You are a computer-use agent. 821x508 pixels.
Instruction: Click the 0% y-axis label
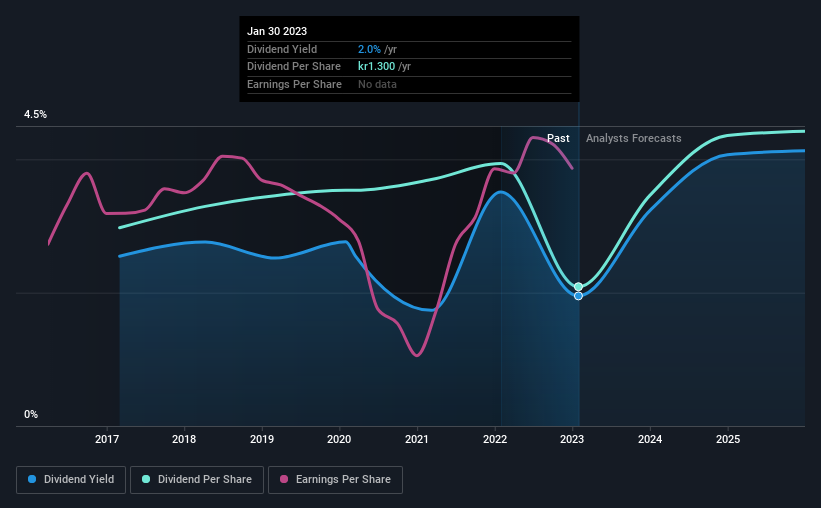[x=31, y=414]
